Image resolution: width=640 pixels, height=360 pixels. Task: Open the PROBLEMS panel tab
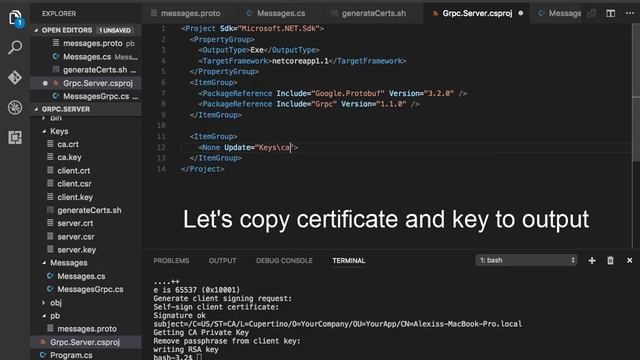pyautogui.click(x=171, y=260)
